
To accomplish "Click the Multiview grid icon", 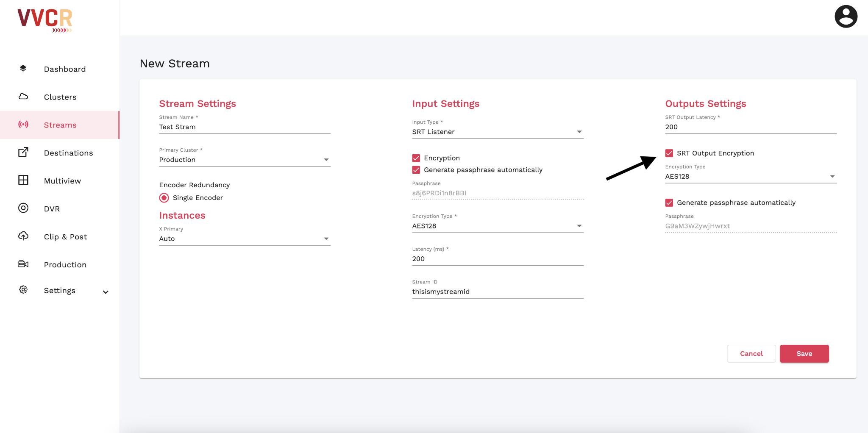I will pyautogui.click(x=23, y=180).
